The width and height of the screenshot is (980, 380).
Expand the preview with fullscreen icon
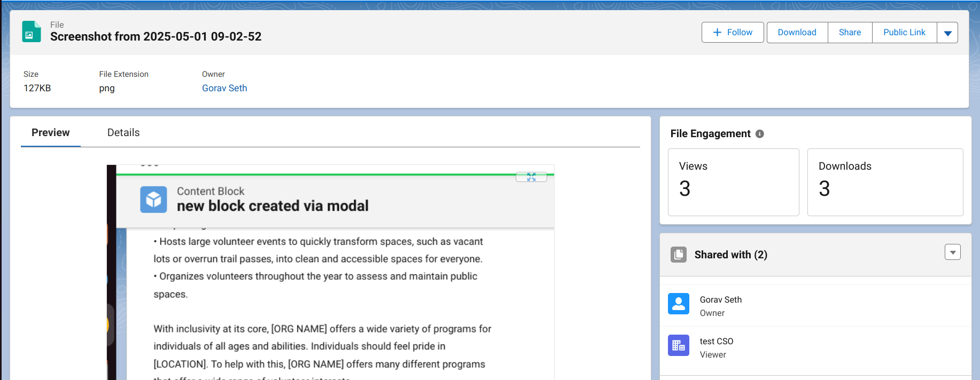(x=531, y=177)
